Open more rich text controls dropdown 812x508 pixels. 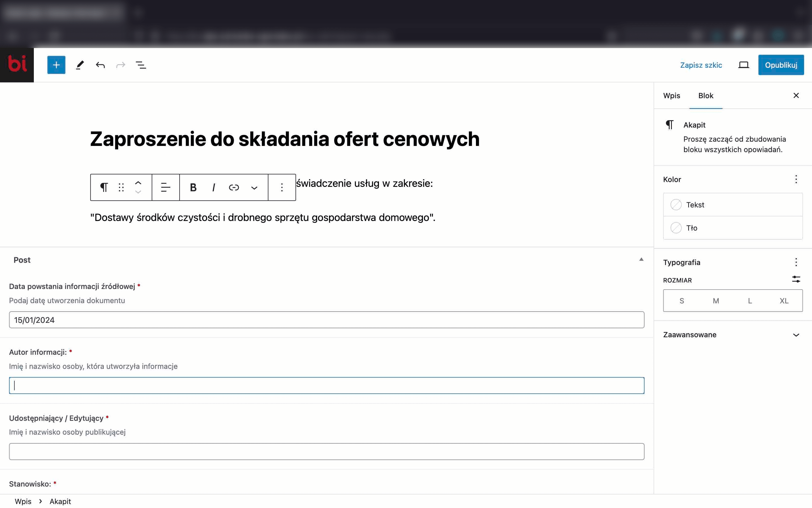click(x=254, y=188)
